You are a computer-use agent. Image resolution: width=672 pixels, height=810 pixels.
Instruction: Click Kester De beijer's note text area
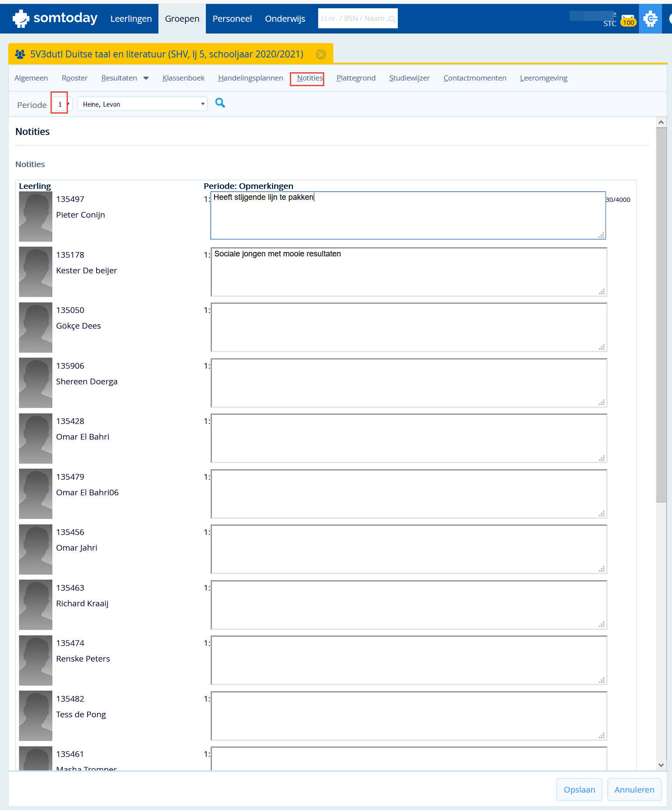click(409, 272)
